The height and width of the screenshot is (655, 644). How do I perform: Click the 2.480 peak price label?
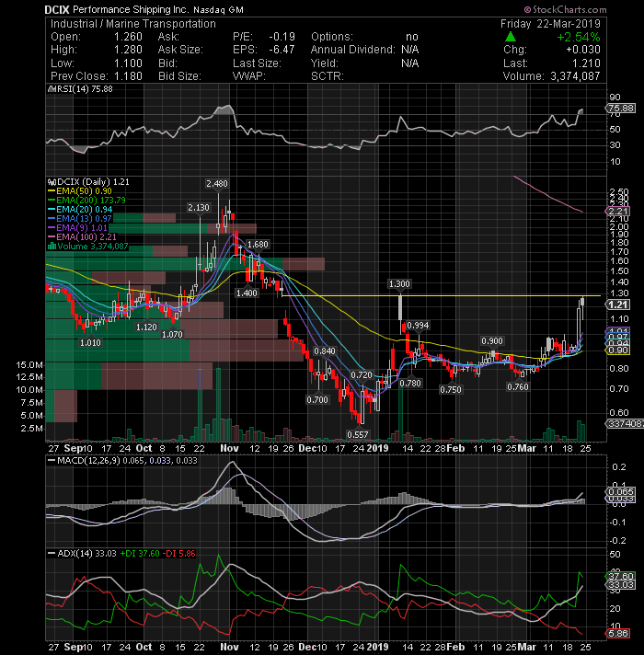(217, 184)
